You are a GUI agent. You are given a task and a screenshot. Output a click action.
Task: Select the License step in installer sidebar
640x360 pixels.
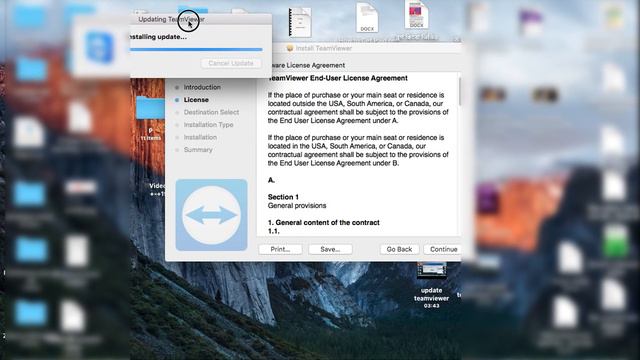tap(196, 100)
